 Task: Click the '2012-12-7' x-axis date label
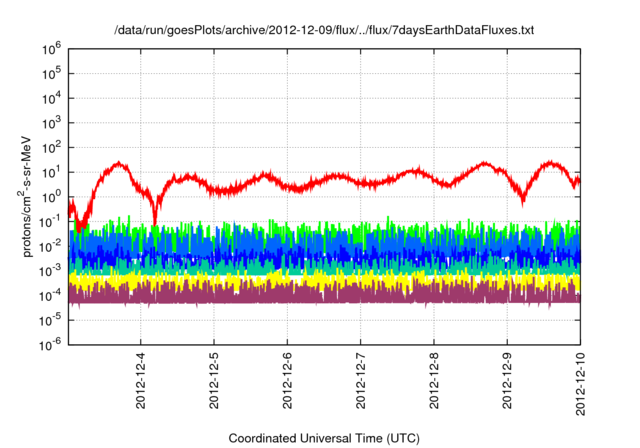[x=360, y=381]
